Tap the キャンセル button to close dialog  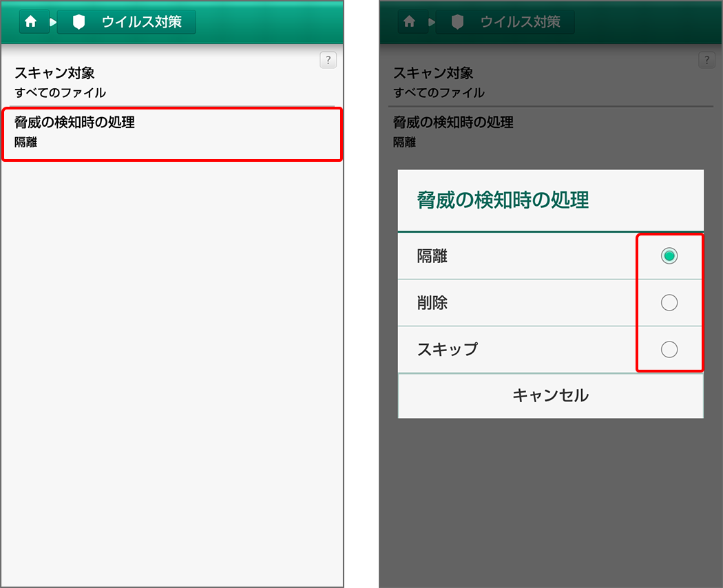(550, 396)
